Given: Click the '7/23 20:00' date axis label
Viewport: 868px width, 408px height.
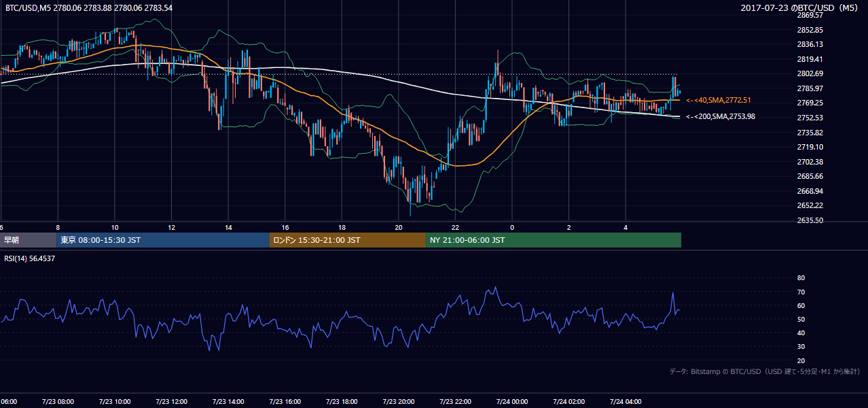Looking at the screenshot, I should [x=398, y=402].
